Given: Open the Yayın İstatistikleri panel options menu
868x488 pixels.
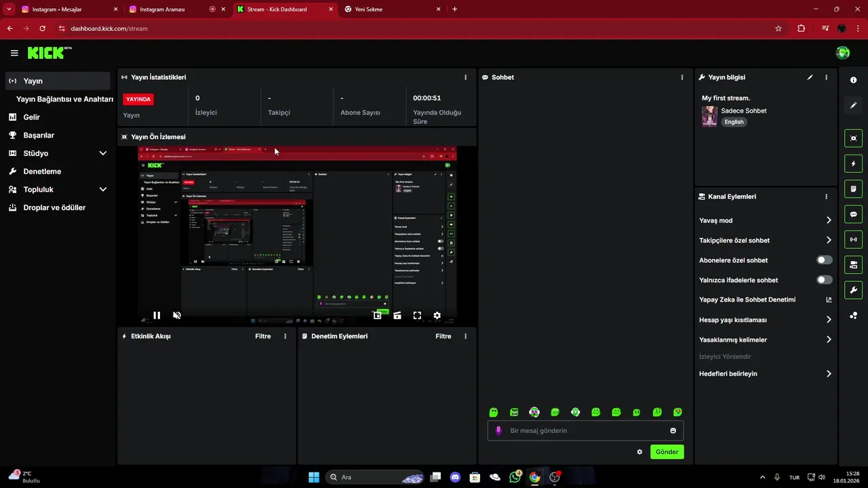Looking at the screenshot, I should pos(465,77).
